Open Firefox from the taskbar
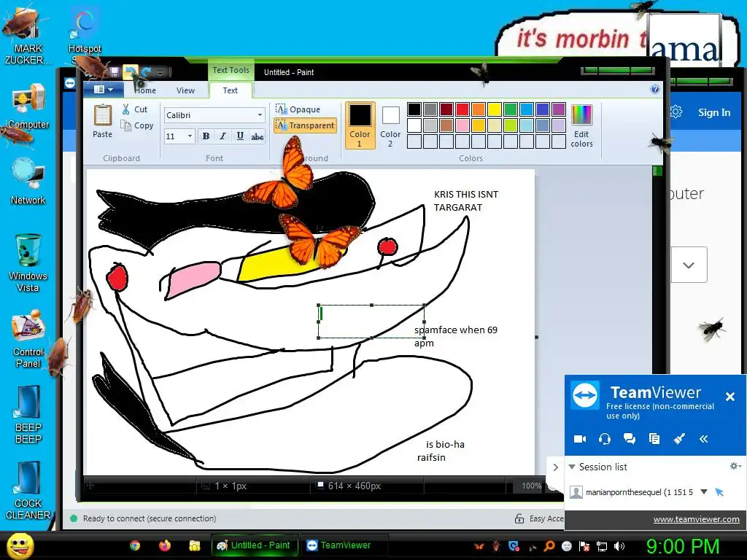 click(x=165, y=545)
